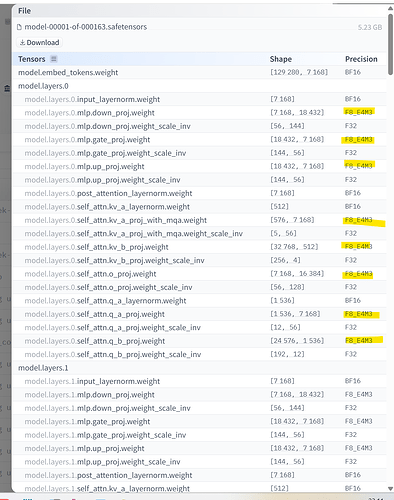Click the Precision column header
This screenshot has width=394, height=500.
[361, 59]
